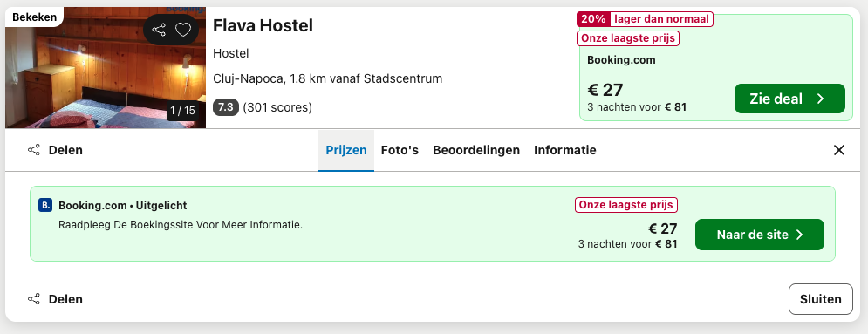Image resolution: width=868 pixels, height=334 pixels.
Task: Switch to the Foto's tab
Action: point(400,150)
